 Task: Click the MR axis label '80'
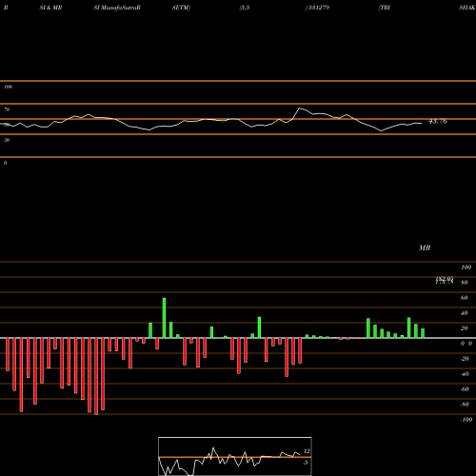click(x=465, y=283)
